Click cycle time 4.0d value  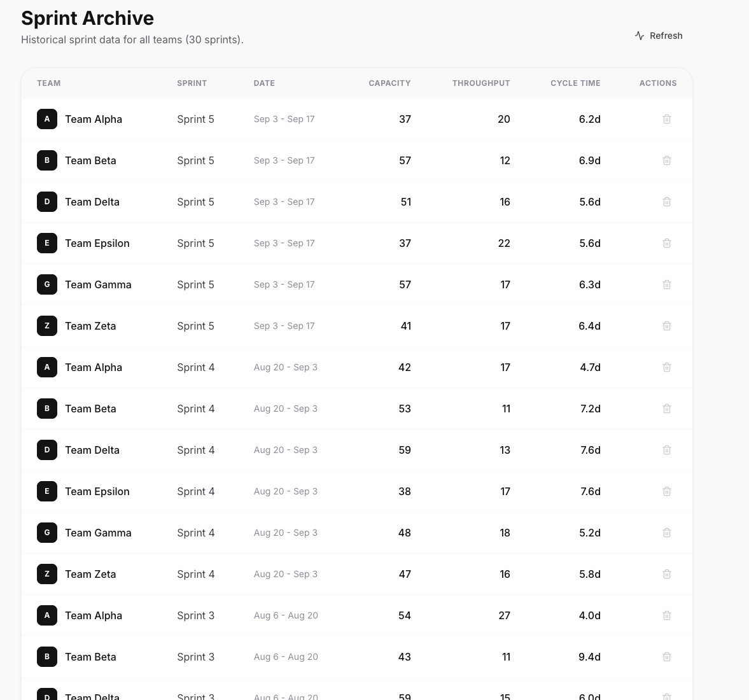589,615
